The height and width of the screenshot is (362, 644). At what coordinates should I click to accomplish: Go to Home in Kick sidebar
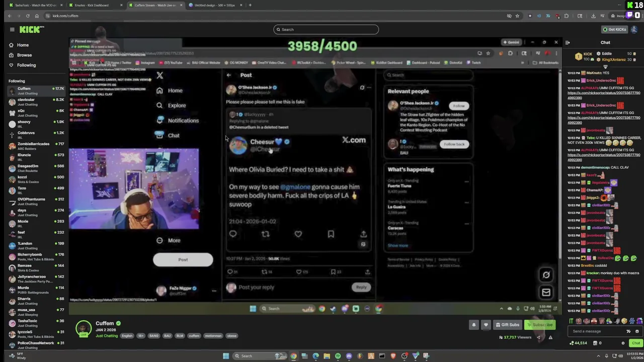pos(23,45)
